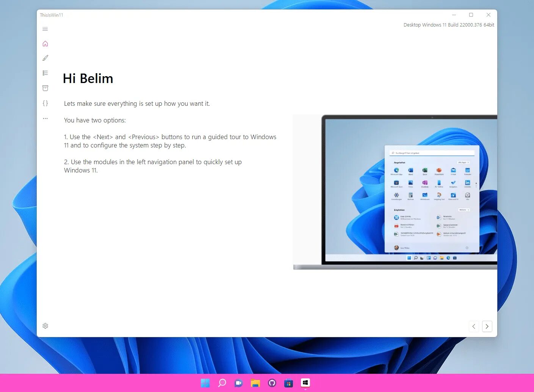Open the archive package module
The width and height of the screenshot is (534, 392).
[x=45, y=88]
